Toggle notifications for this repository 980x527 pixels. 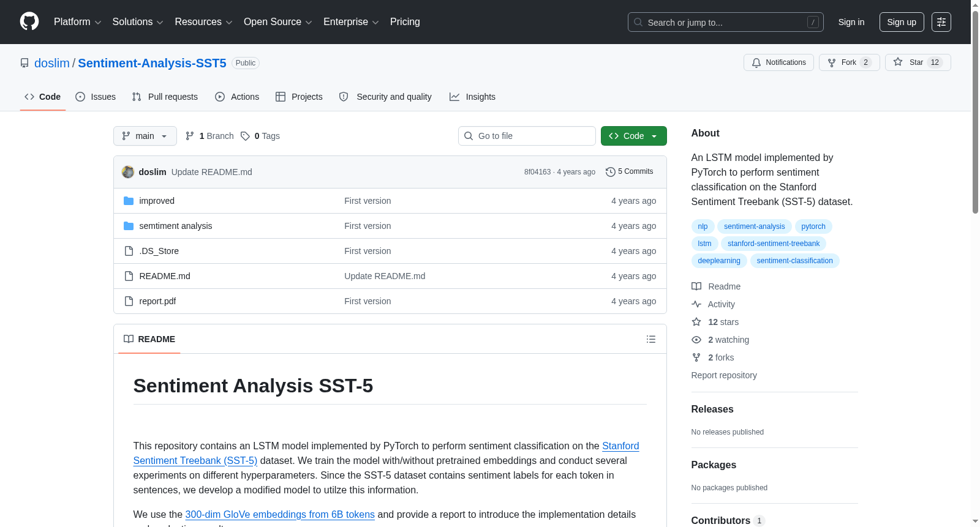pos(778,62)
